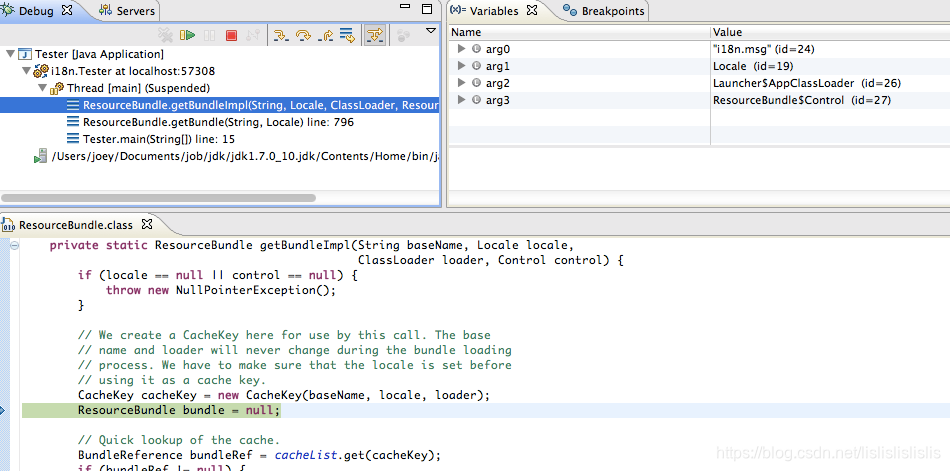Select the ResourceBundle.getBundle line 796 frame

[x=220, y=122]
